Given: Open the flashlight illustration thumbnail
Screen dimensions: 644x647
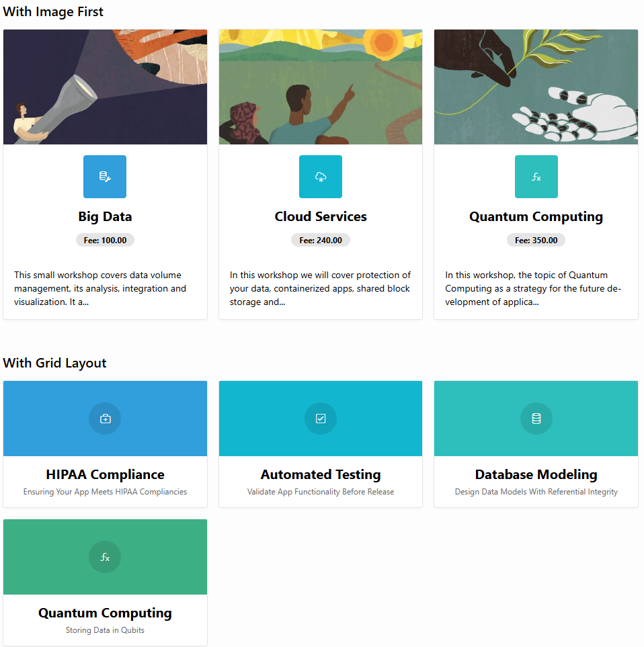Looking at the screenshot, I should (x=105, y=87).
